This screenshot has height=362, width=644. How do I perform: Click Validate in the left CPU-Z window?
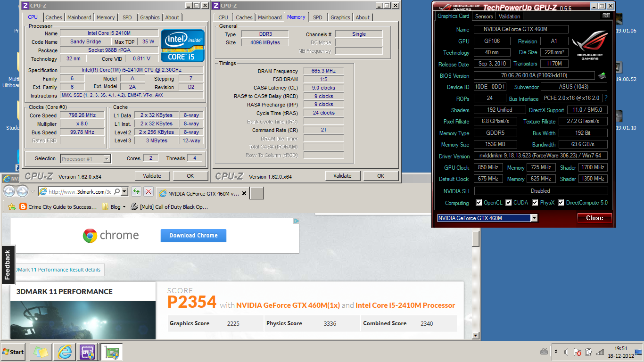click(x=152, y=176)
